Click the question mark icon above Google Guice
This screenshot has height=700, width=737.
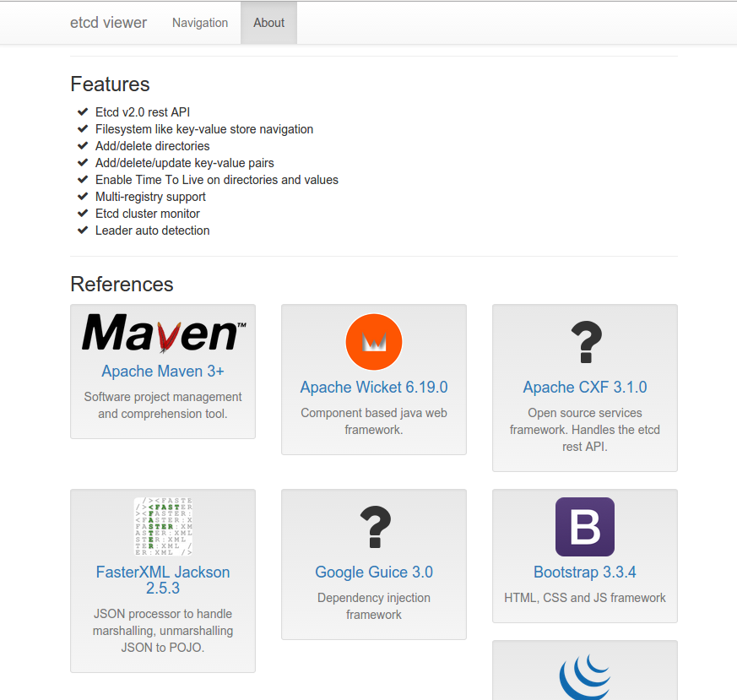pos(375,527)
